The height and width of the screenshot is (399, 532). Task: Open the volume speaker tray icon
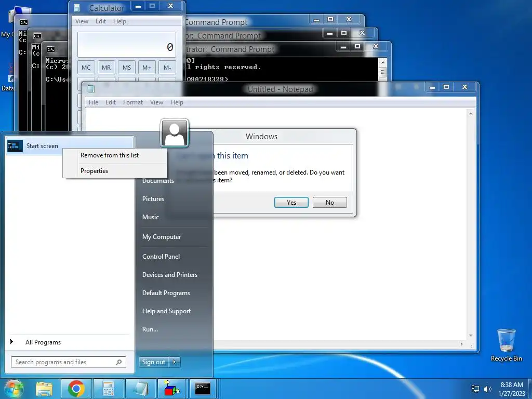coord(487,389)
